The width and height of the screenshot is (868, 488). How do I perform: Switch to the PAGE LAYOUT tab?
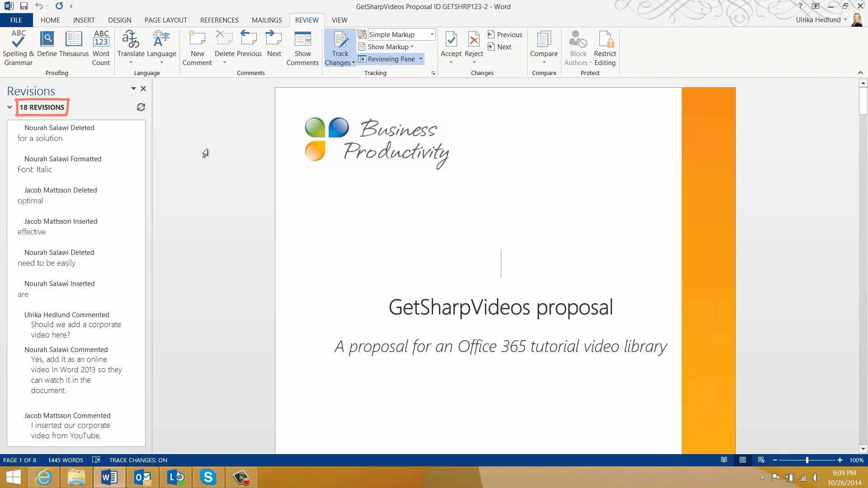point(165,20)
